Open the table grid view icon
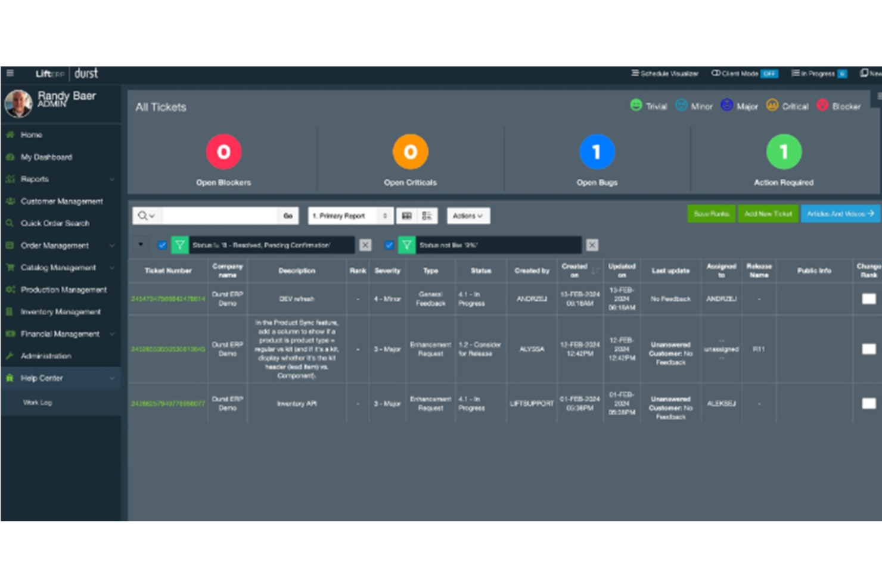 click(x=408, y=215)
